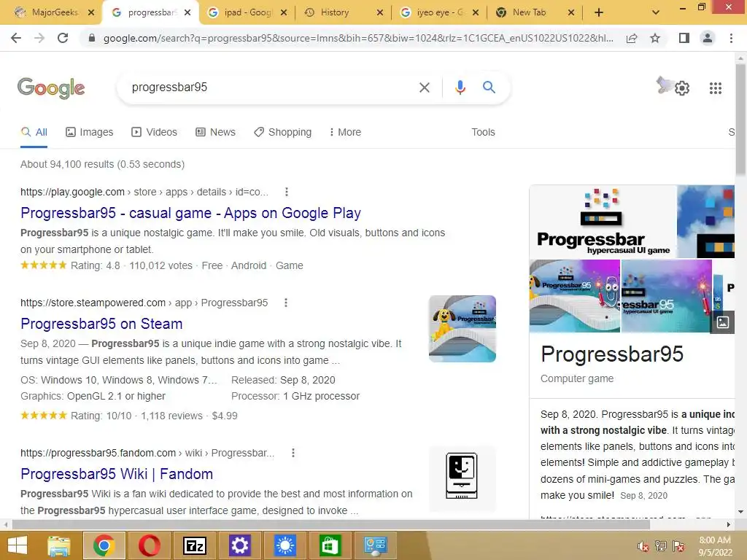Click the Steam result thumbnail
The image size is (747, 560).
pos(462,329)
